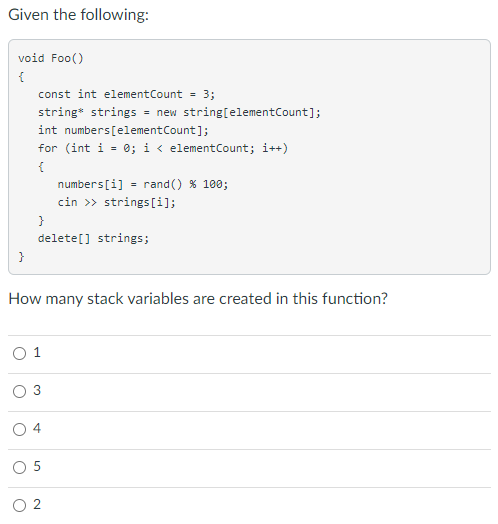This screenshot has width=498, height=524.
Task: Click the "How many stack variables" question text
Action: 198,298
